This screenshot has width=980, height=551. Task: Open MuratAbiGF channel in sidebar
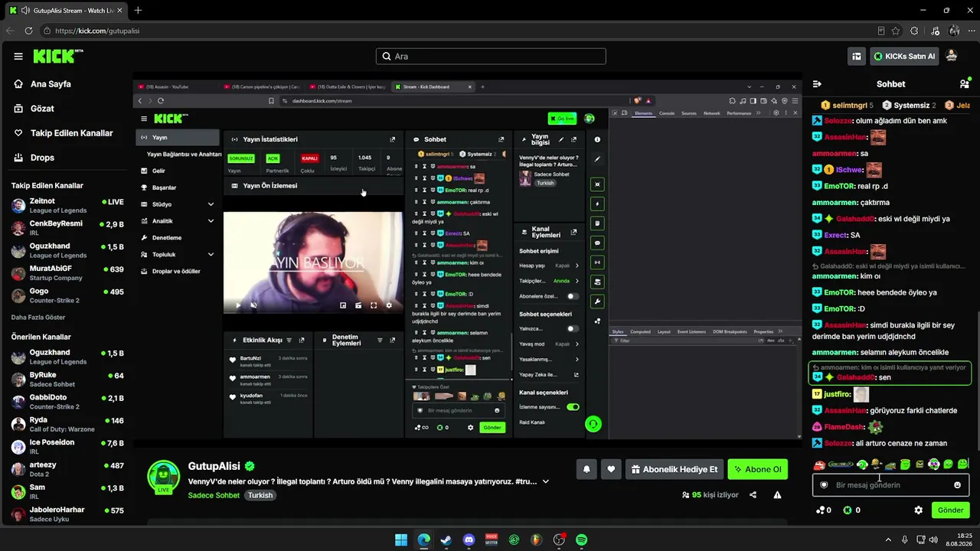(x=67, y=273)
